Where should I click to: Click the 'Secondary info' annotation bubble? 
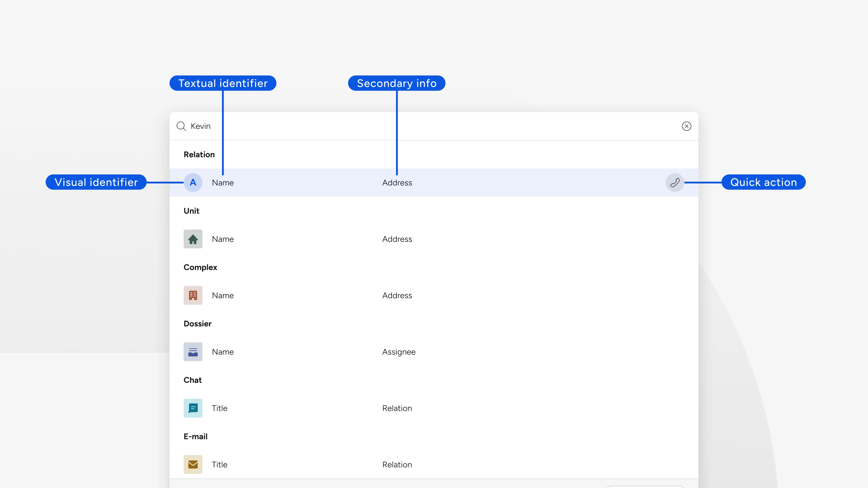[397, 83]
